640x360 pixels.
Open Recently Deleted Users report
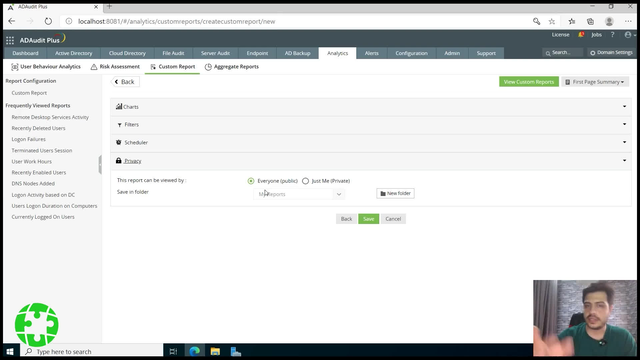38,128
